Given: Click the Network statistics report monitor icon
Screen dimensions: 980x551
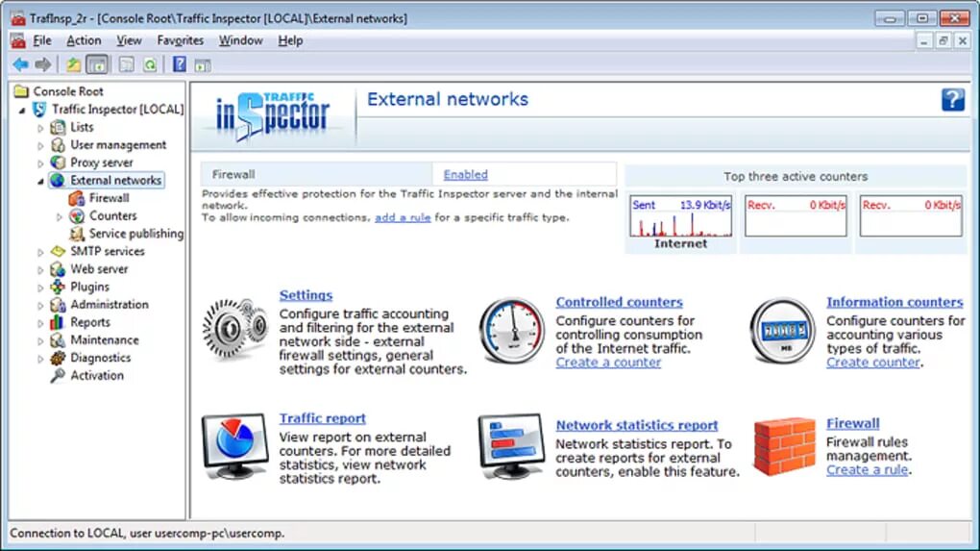Looking at the screenshot, I should (511, 446).
